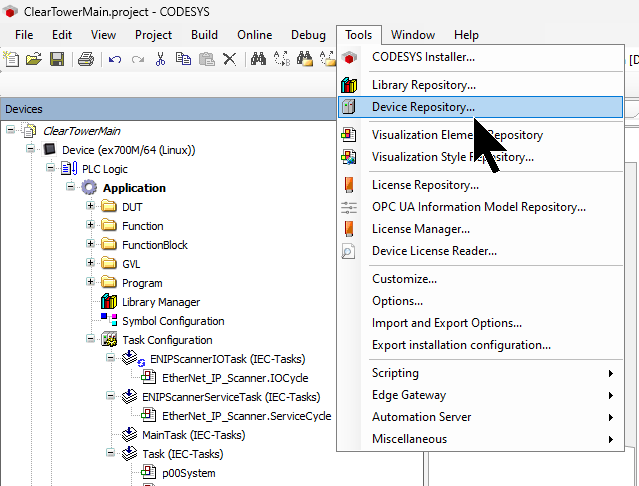Select Symbol Configuration in the tree
Viewport: 639px width, 486px height.
pos(172,321)
